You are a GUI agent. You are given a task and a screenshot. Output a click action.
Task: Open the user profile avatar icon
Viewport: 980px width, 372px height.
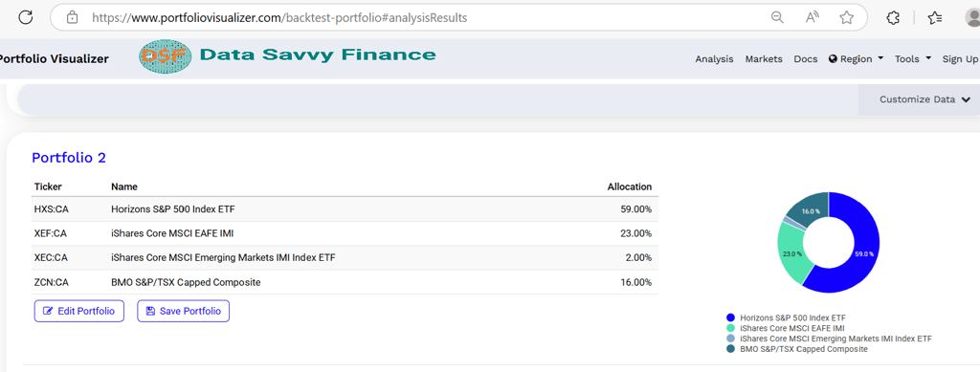973,17
